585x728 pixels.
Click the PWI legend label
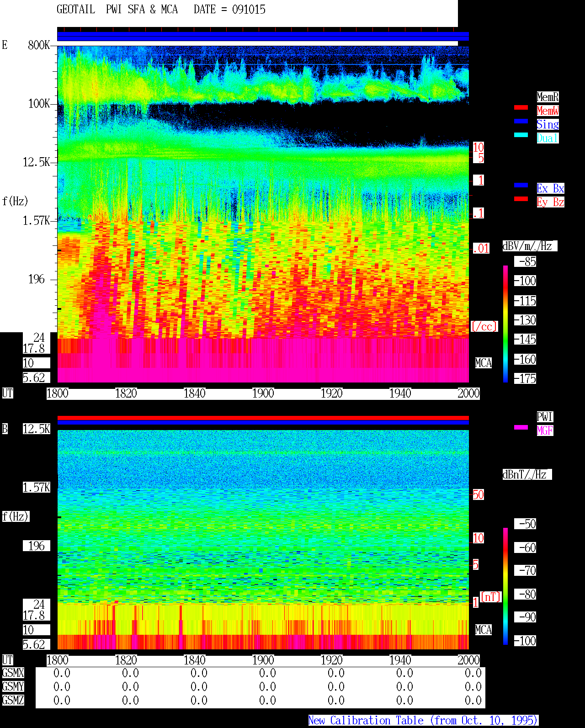tap(545, 417)
